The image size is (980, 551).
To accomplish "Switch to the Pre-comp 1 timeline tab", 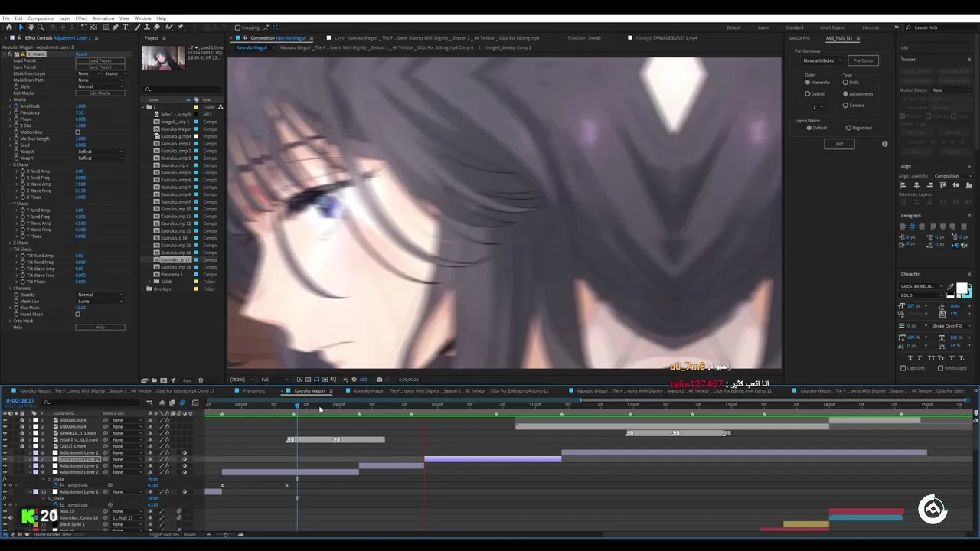I will coord(253,391).
